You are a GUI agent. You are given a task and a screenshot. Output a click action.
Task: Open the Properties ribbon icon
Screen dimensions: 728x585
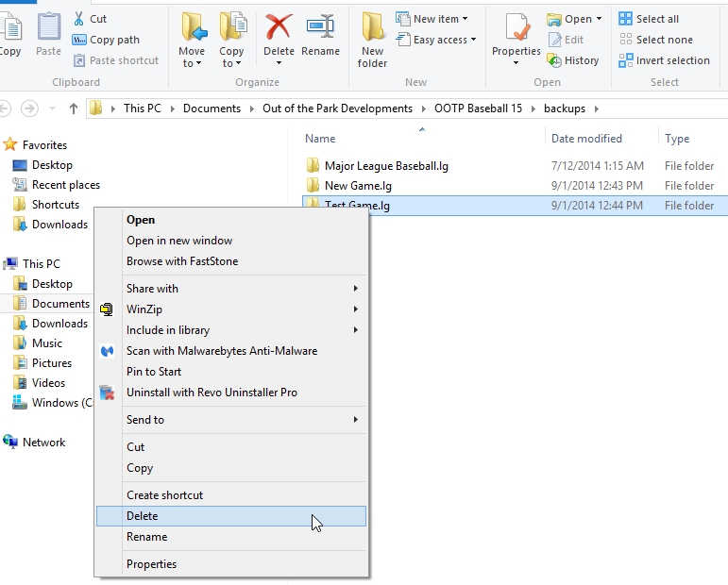point(516,38)
